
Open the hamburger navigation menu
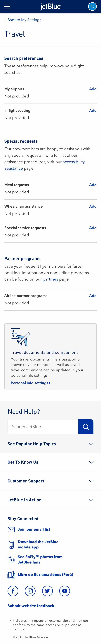pos(7,6)
